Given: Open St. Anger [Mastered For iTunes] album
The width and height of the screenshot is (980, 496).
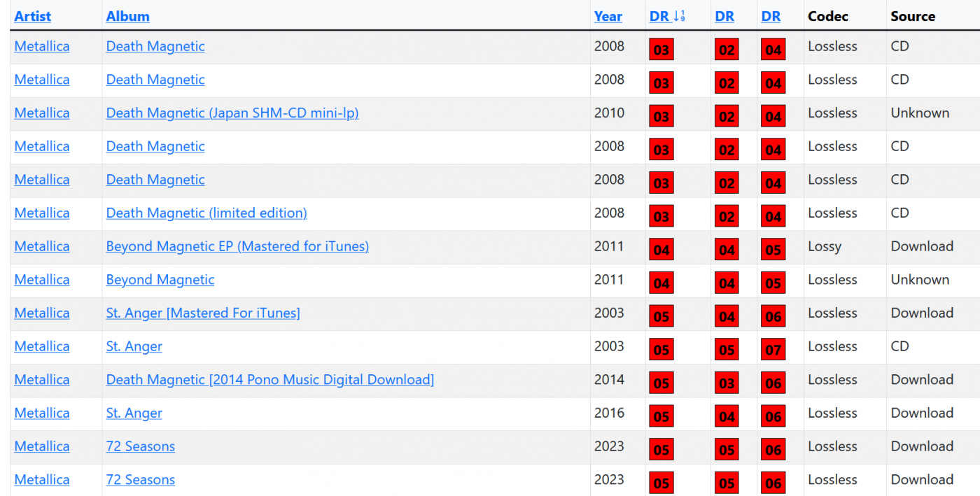Looking at the screenshot, I should pos(203,313).
